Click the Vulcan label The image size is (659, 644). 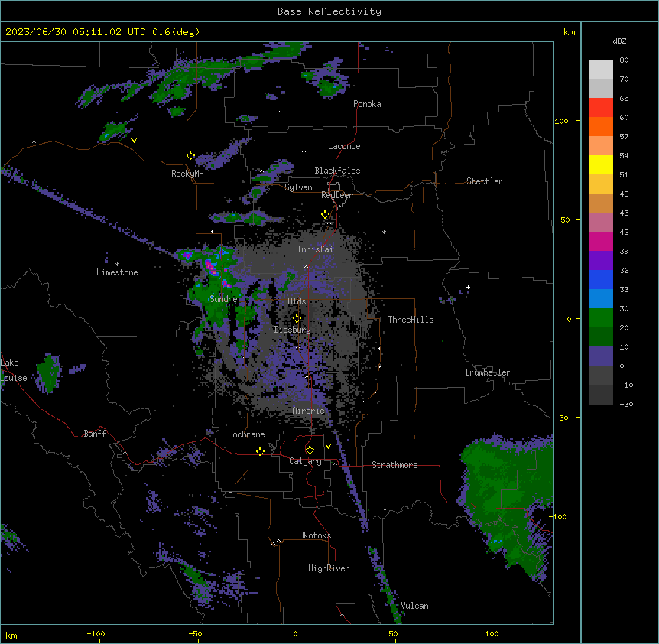(414, 606)
